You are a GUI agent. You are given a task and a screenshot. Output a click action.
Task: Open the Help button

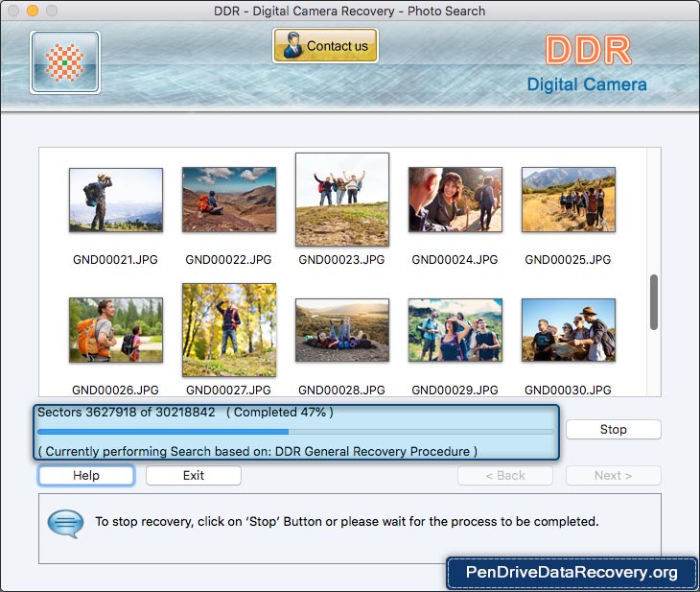point(86,476)
